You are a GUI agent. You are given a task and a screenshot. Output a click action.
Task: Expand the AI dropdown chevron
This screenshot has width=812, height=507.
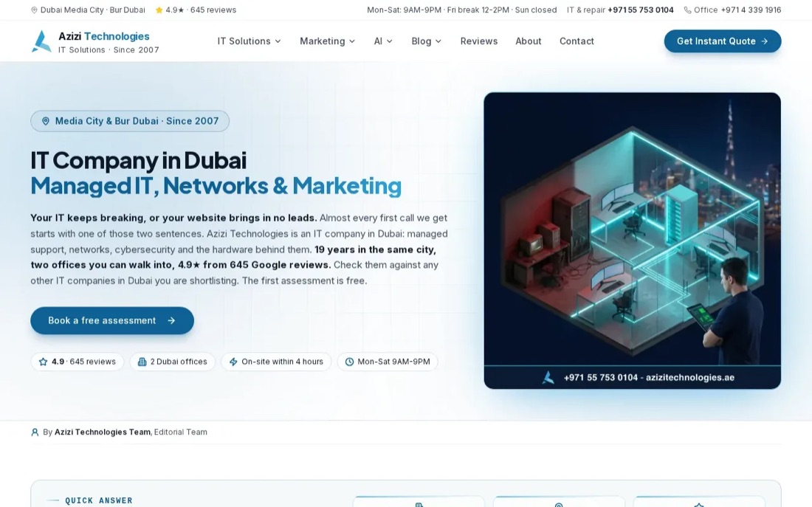[x=390, y=41]
